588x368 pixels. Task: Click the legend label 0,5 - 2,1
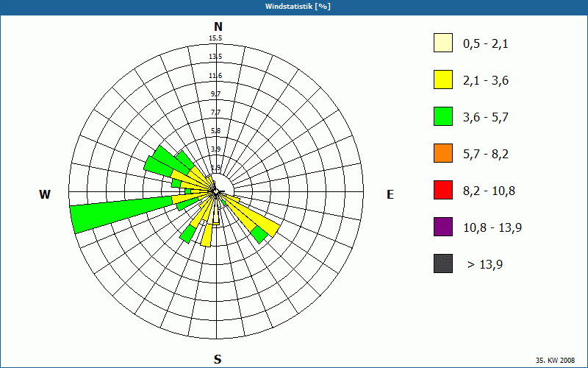tap(486, 44)
